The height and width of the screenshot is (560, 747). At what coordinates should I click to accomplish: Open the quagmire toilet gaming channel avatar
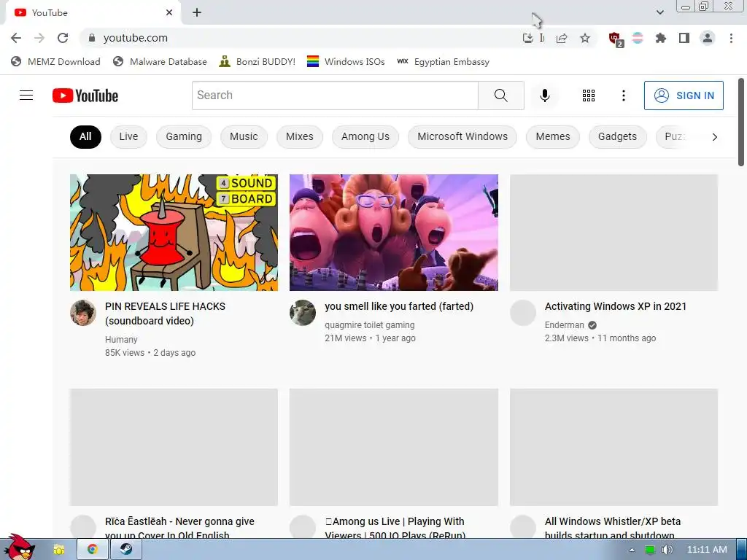(x=303, y=313)
